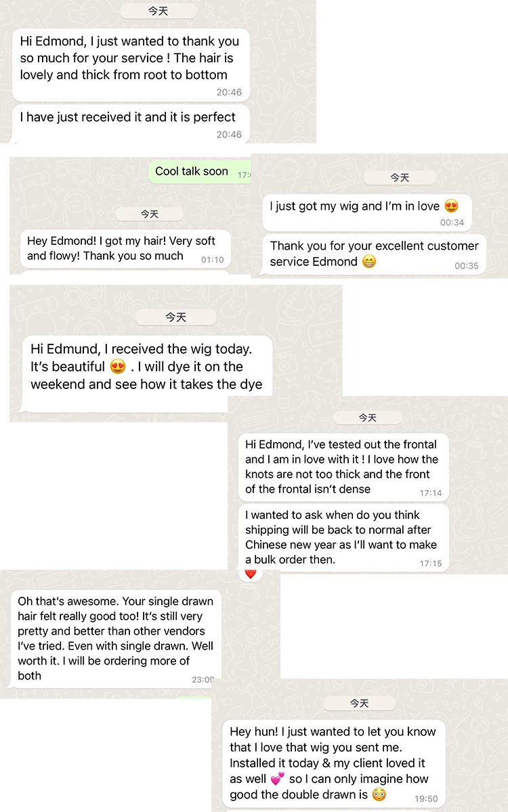Click the 今天 date label above "tested out the frontal"
The height and width of the screenshot is (812, 508).
(x=367, y=418)
